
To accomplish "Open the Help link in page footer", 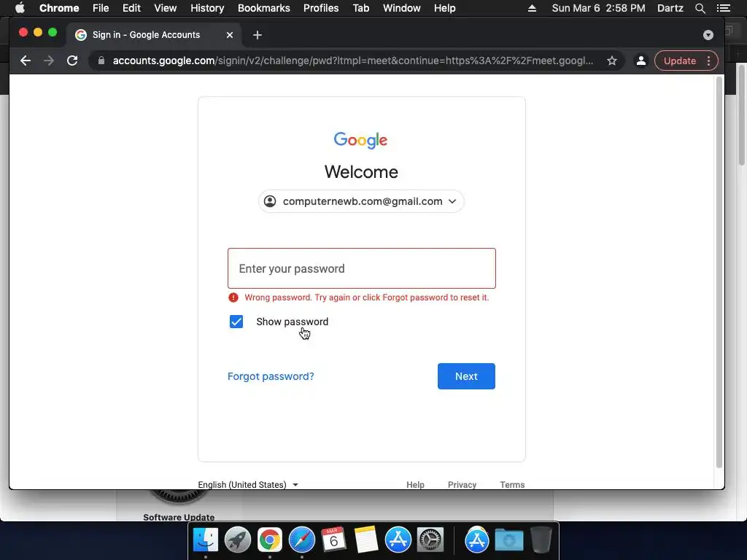I will pyautogui.click(x=415, y=484).
